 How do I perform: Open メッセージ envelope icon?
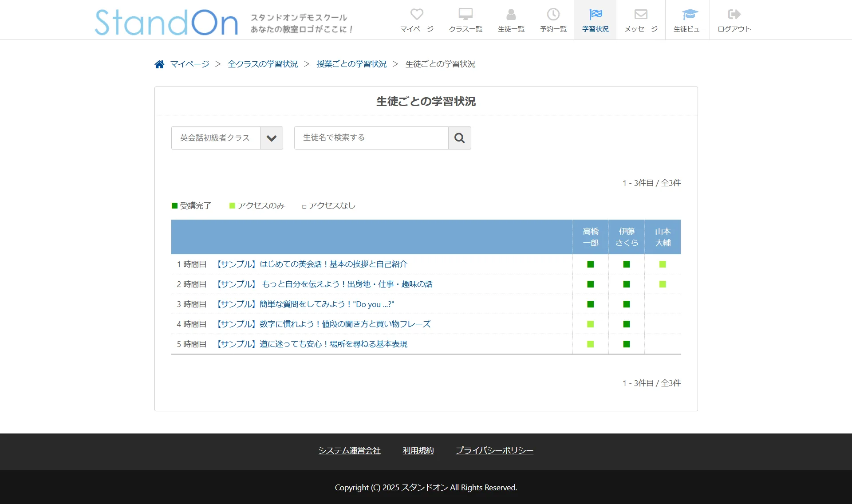click(x=640, y=15)
